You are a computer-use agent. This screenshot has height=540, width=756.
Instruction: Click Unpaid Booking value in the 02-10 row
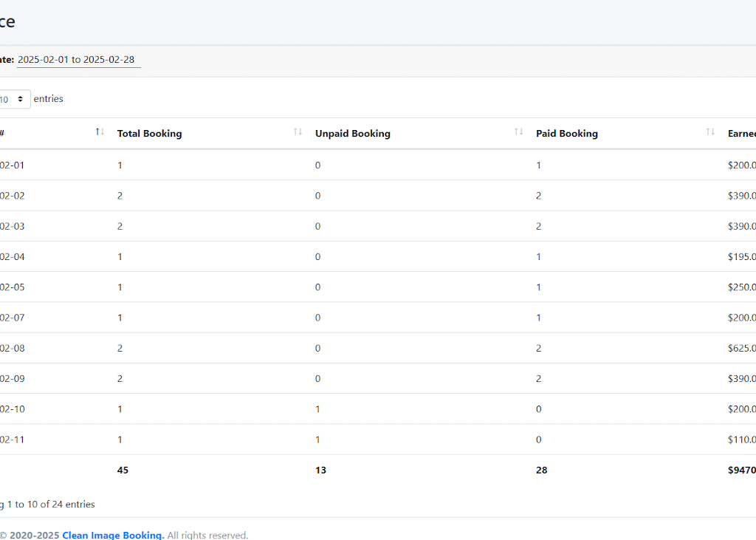tap(318, 409)
